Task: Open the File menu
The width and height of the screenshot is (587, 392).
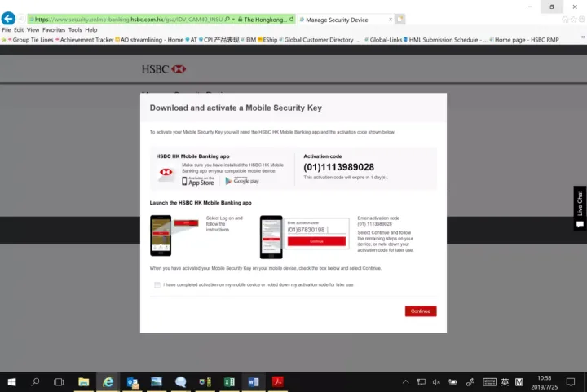Action: point(7,29)
